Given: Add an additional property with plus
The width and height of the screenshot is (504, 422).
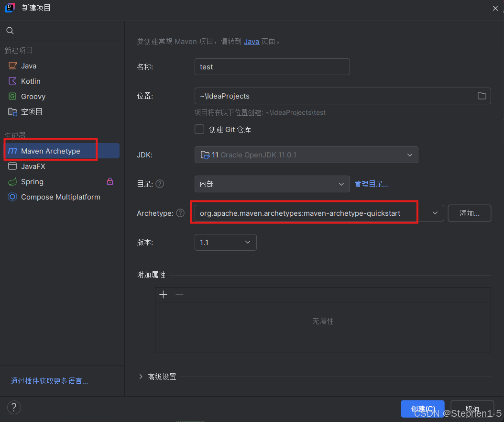Looking at the screenshot, I should coord(163,294).
